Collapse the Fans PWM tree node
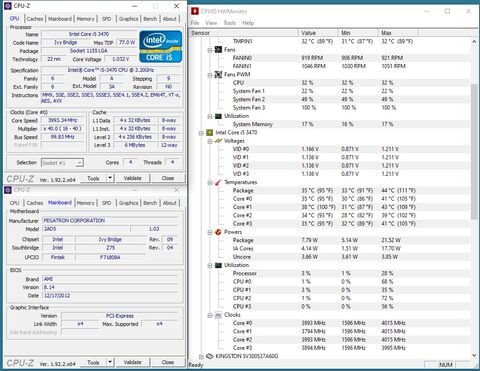 210,75
